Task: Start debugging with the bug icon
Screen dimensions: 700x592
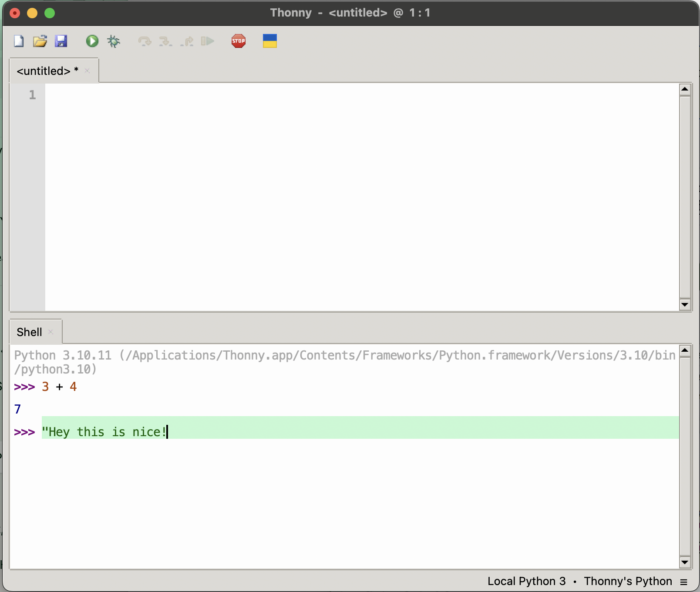Action: 114,41
